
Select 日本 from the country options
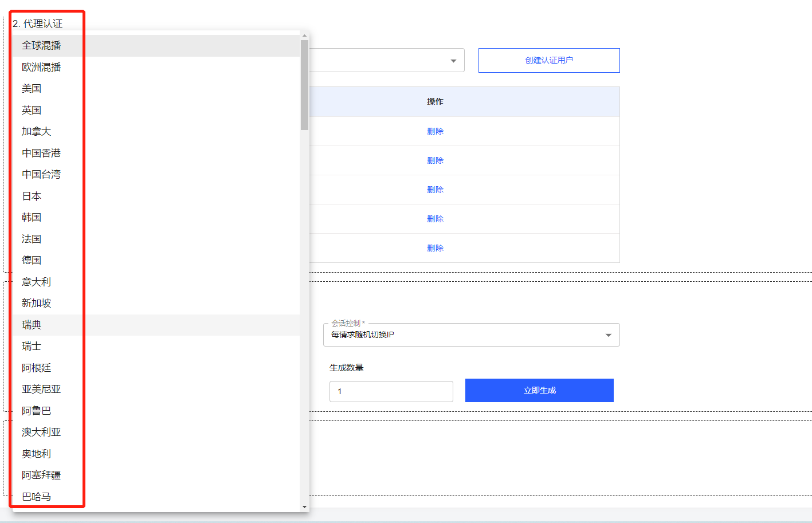click(x=32, y=196)
